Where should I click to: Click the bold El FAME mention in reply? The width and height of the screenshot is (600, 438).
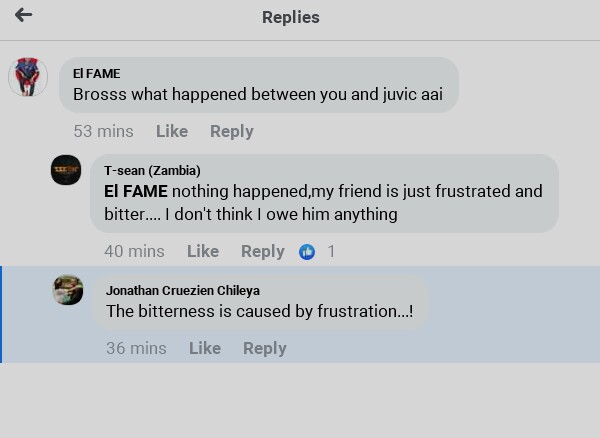(x=135, y=191)
